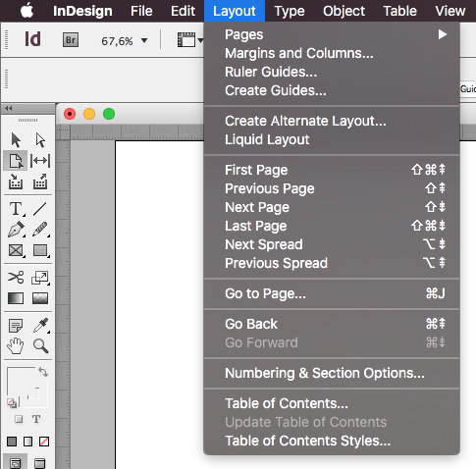Apply None color swatch

pos(44,442)
